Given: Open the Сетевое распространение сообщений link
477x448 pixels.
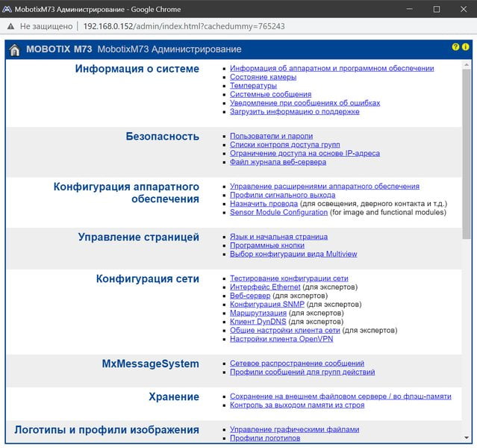Looking at the screenshot, I should (297, 363).
